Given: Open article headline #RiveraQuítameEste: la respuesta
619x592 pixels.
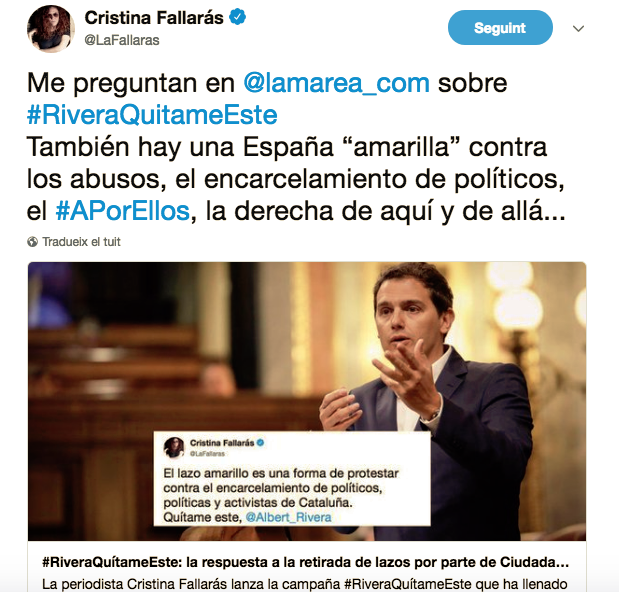Looking at the screenshot, I should point(305,562).
